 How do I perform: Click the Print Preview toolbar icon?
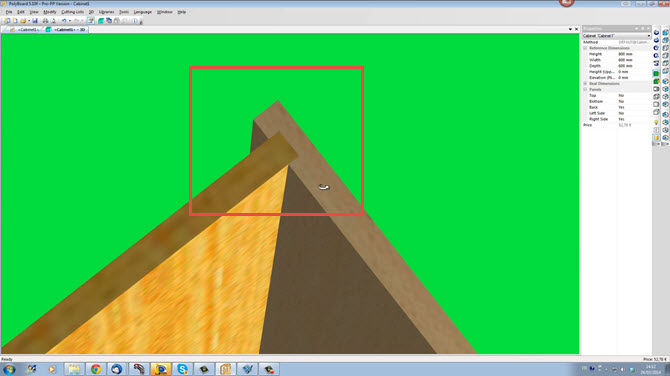click(x=53, y=21)
